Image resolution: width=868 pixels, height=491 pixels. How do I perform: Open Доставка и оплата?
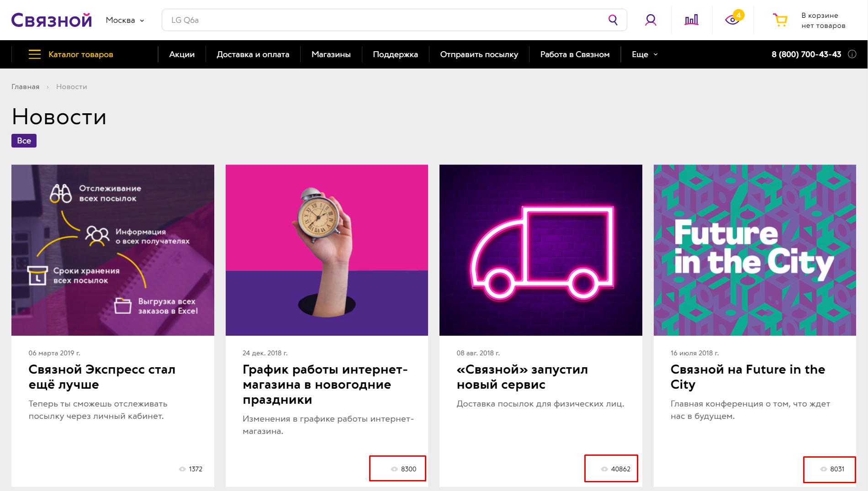tap(253, 54)
